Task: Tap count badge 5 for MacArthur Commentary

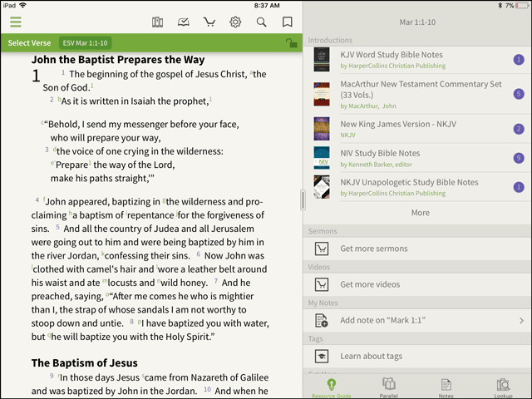Action: 519,94
